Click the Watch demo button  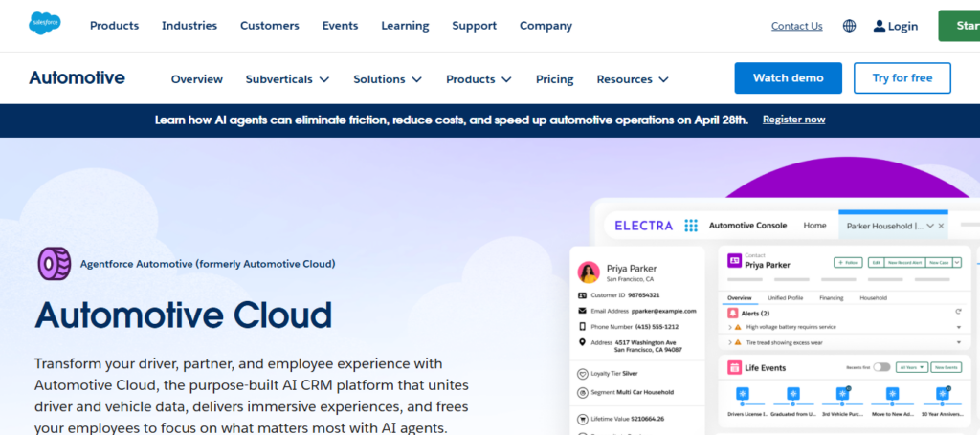pos(789,78)
